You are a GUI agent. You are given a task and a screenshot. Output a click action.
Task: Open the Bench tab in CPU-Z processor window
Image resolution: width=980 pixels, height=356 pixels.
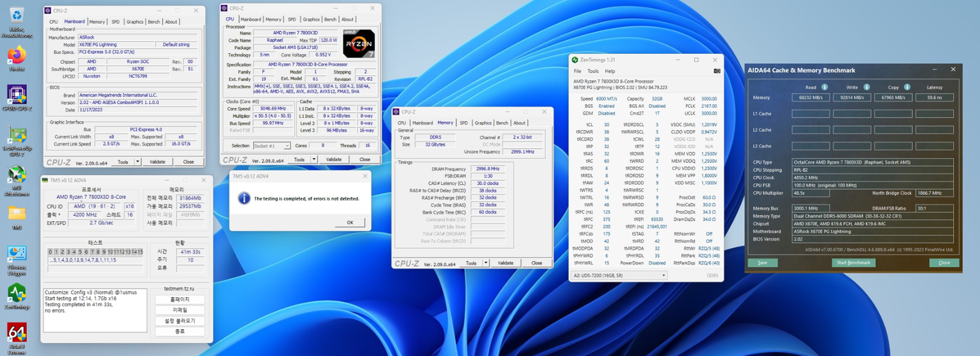330,20
